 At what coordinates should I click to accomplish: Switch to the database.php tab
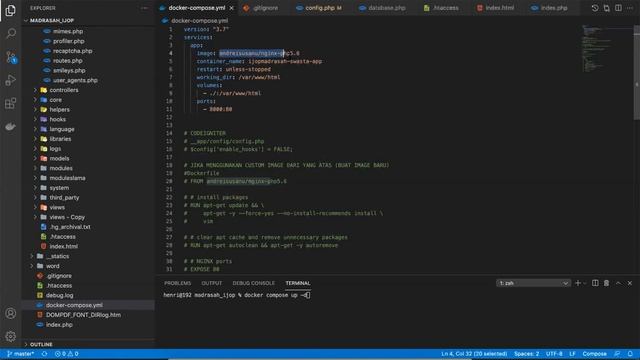point(382,8)
